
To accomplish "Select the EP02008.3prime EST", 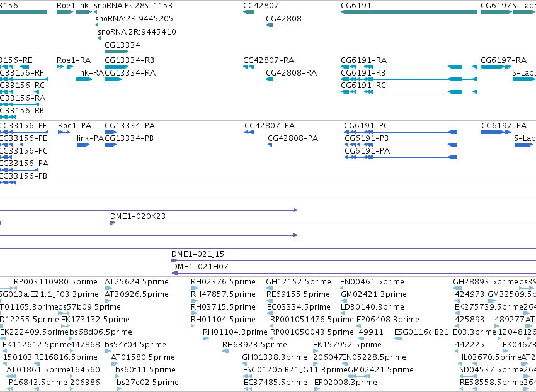I will pos(317,389).
